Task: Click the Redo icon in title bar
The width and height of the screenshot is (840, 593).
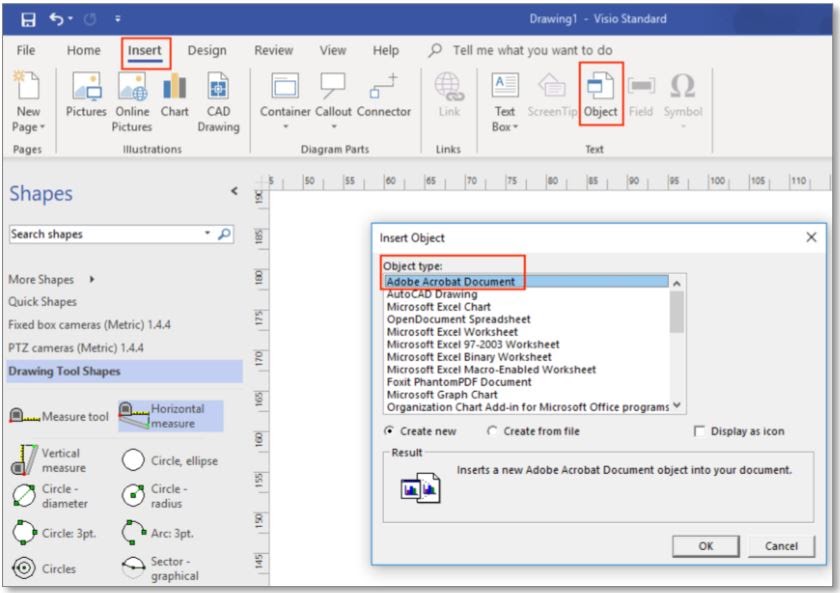Action: [x=90, y=20]
